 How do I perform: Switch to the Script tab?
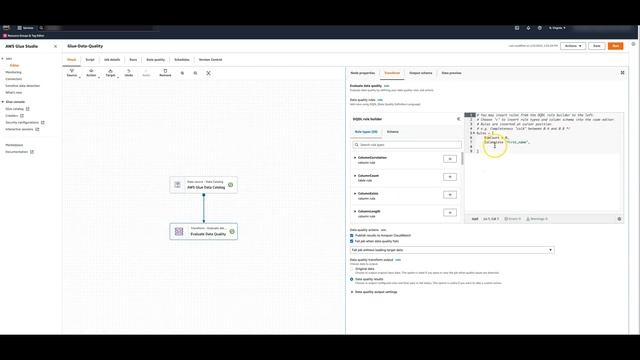click(90, 60)
